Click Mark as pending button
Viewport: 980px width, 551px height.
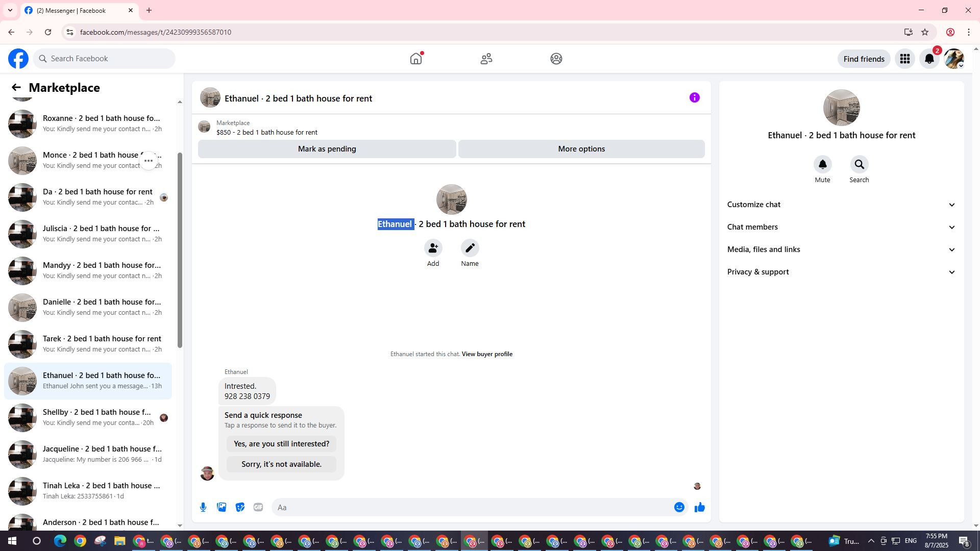[x=327, y=149]
